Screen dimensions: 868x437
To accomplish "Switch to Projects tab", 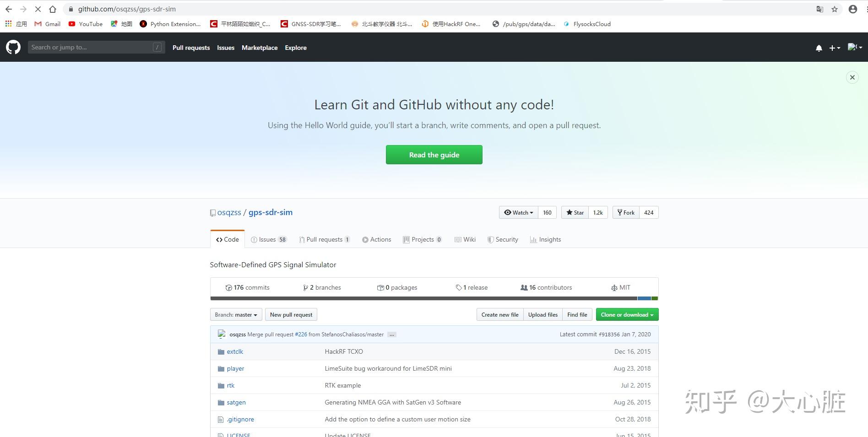I will tap(422, 239).
